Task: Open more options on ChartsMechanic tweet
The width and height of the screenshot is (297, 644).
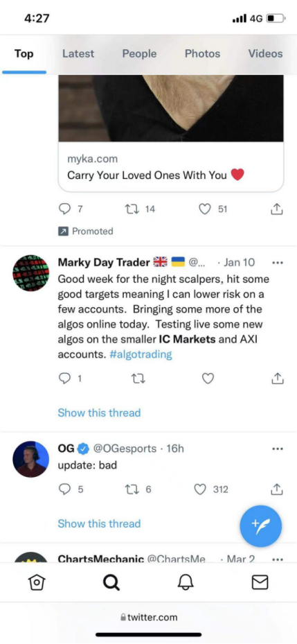Action: pyautogui.click(x=278, y=559)
